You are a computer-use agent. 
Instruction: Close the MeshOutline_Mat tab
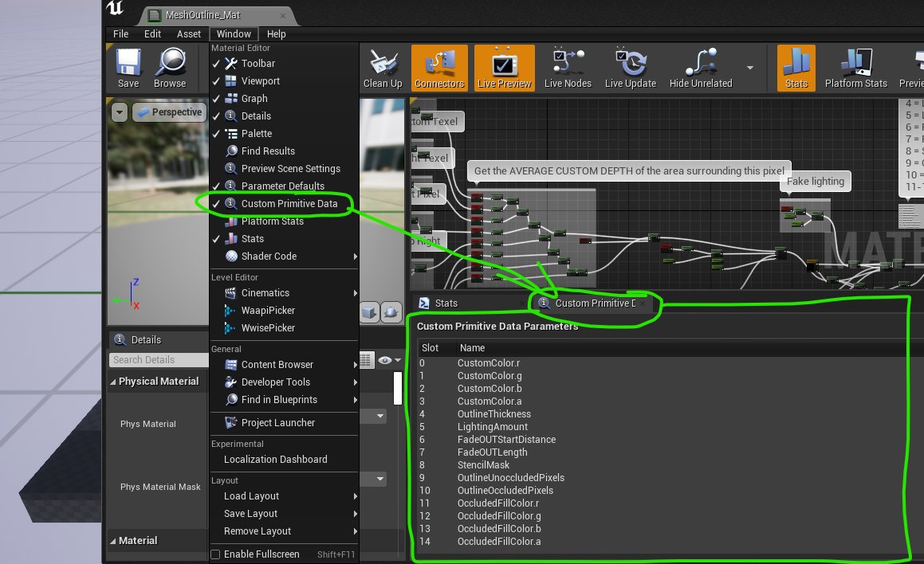tap(283, 16)
